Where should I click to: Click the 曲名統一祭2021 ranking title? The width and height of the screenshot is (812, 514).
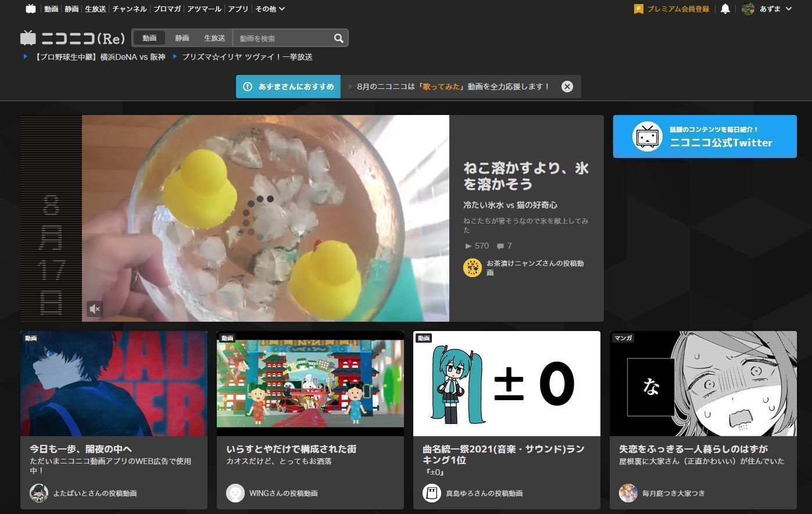click(503, 454)
